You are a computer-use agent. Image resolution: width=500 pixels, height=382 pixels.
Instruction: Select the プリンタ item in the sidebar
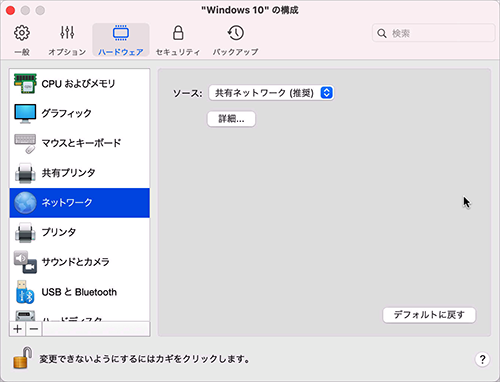(80, 232)
